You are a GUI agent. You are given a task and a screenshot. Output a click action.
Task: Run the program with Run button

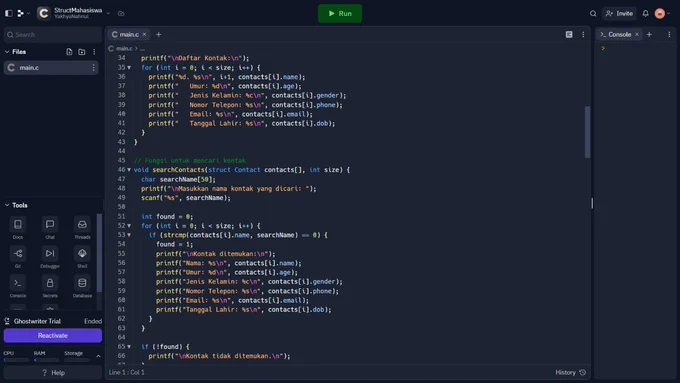340,13
